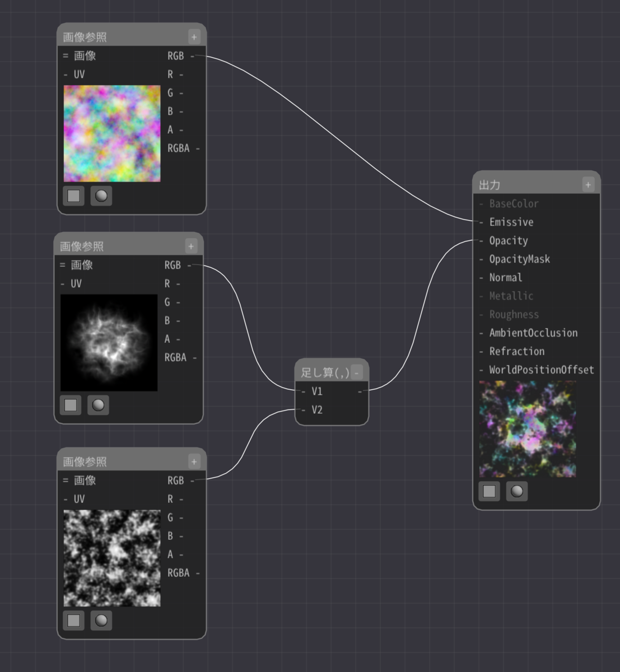
Task: Click the greyed BaseColor input on 出力
Action: (509, 203)
